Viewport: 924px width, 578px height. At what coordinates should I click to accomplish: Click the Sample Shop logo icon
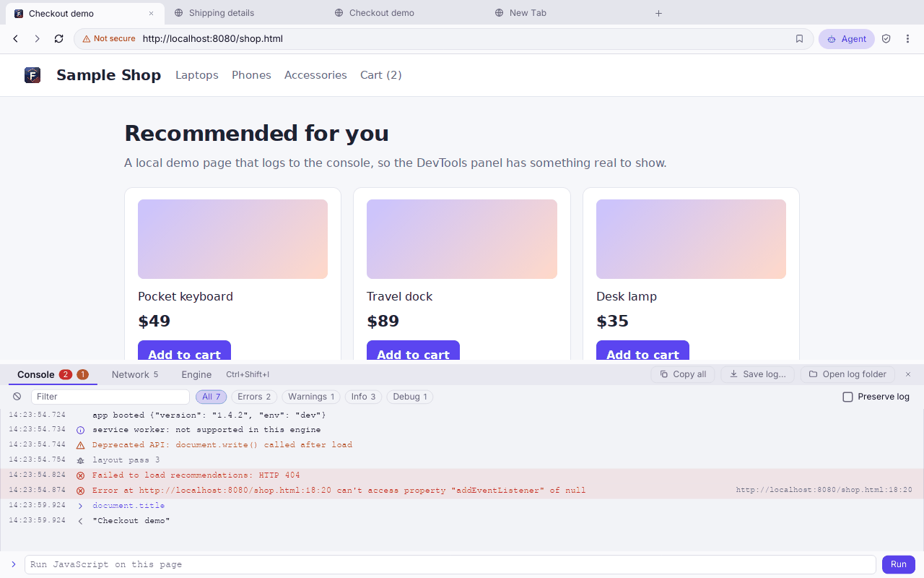(x=32, y=75)
